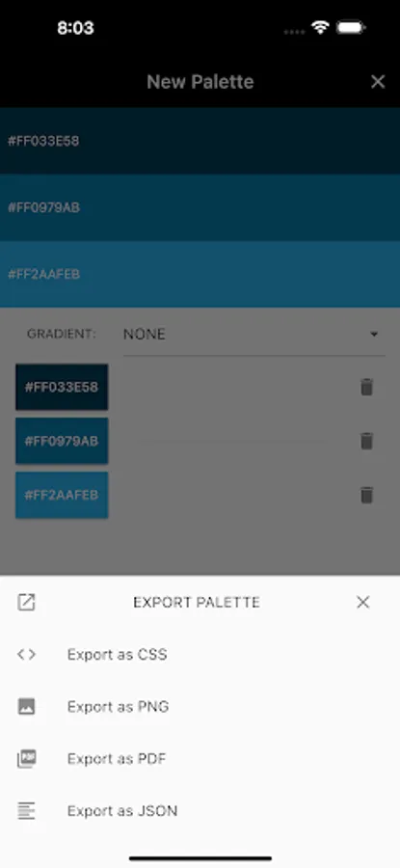Delete the #FF0979AB color with trash icon
This screenshot has height=868, width=400.
366,441
